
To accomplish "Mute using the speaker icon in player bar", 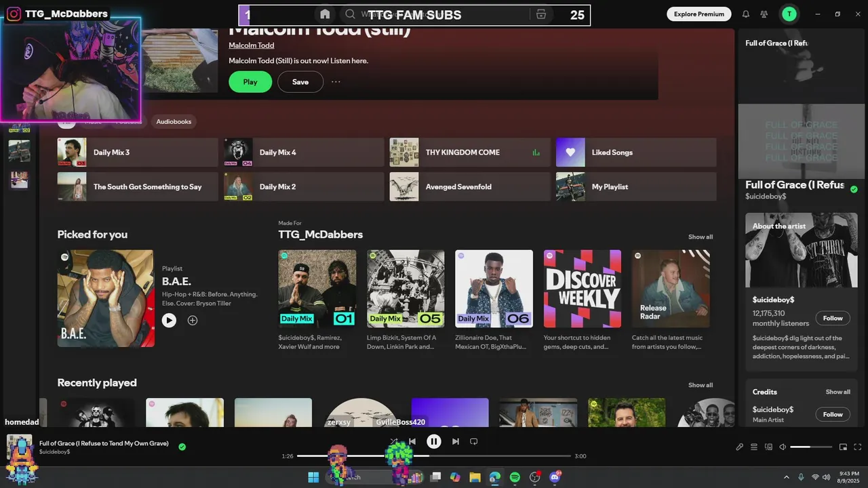I will [x=783, y=447].
